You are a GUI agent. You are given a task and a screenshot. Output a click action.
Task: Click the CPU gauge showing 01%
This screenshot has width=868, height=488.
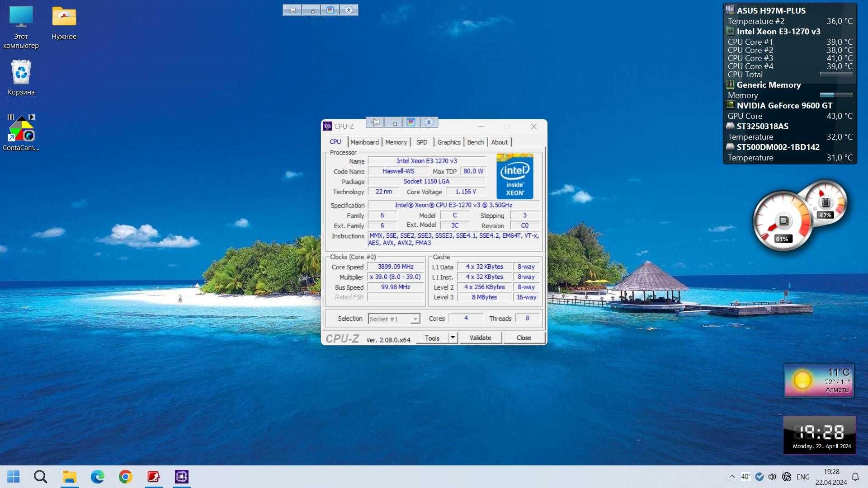pos(783,221)
